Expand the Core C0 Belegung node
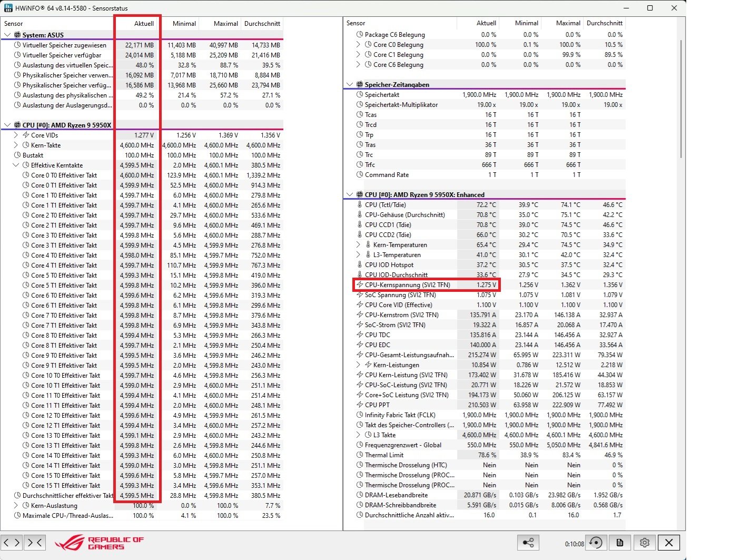The width and height of the screenshot is (731, 560). tap(359, 44)
